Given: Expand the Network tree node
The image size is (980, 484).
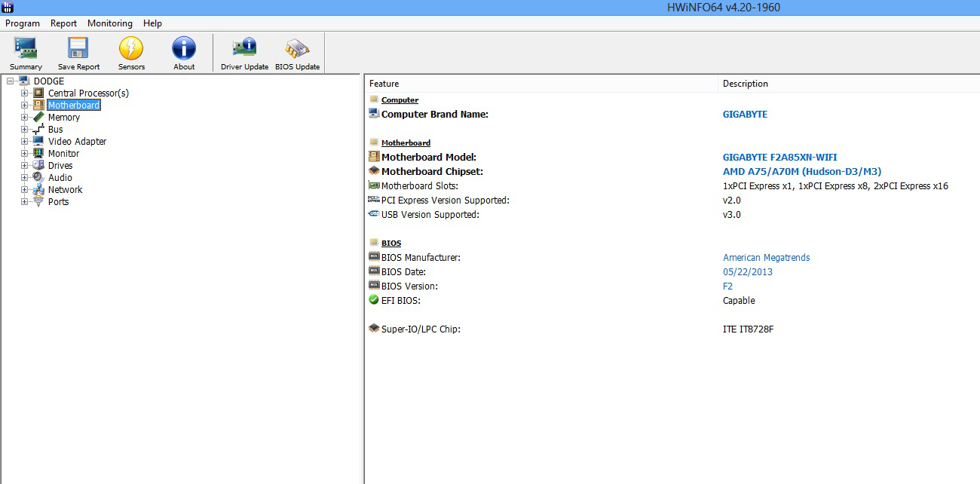Looking at the screenshot, I should pyautogui.click(x=25, y=189).
